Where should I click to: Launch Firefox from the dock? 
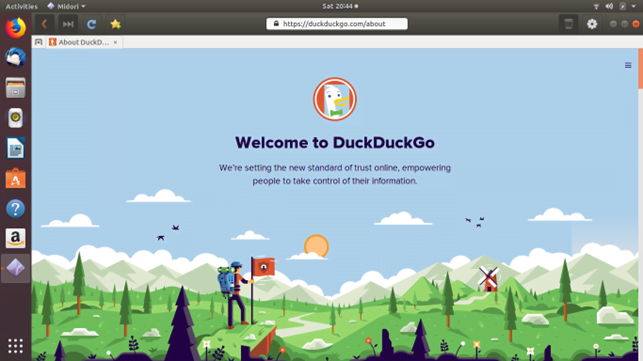pos(16,28)
